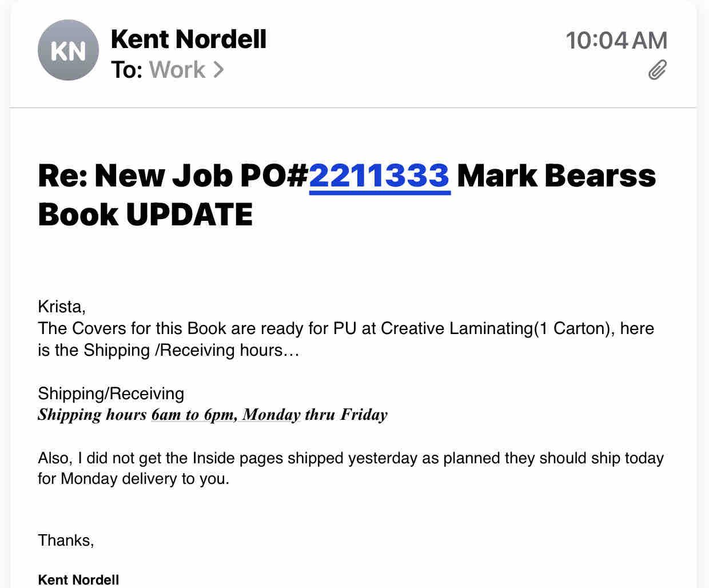709x588 pixels.
Task: Open the attachment paperclip icon
Action: [657, 70]
